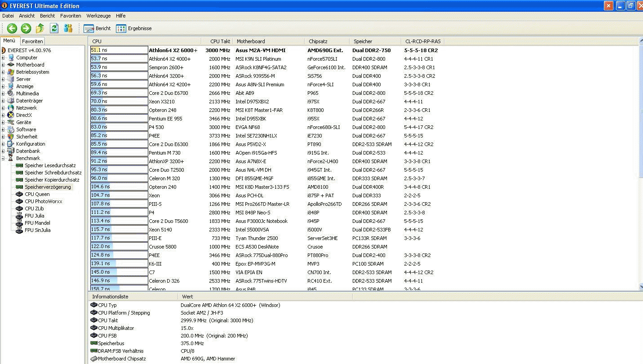This screenshot has width=643, height=364.
Task: Select the Benchmark hourglass icon in tree
Action: pyautogui.click(x=11, y=158)
